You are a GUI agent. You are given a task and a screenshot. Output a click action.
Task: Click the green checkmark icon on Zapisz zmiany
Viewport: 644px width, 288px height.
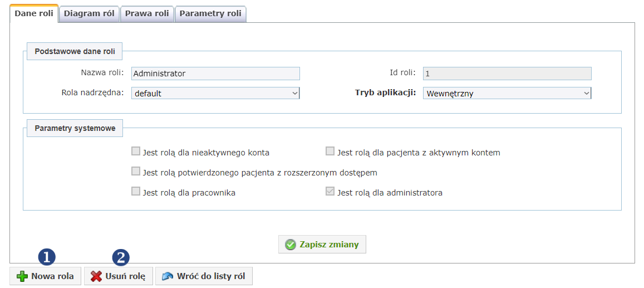(x=291, y=245)
